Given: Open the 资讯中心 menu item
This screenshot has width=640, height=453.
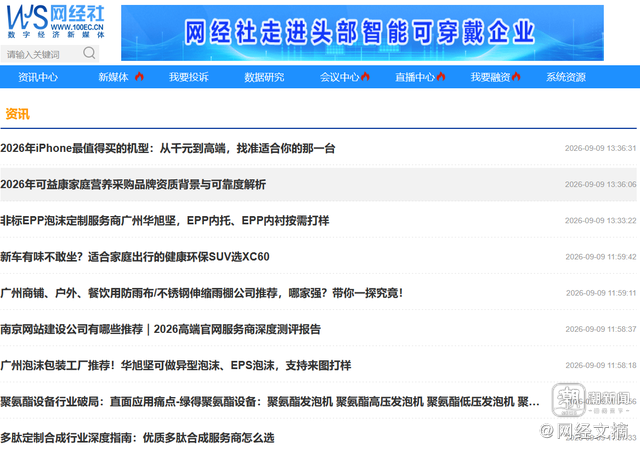Looking at the screenshot, I should point(38,77).
